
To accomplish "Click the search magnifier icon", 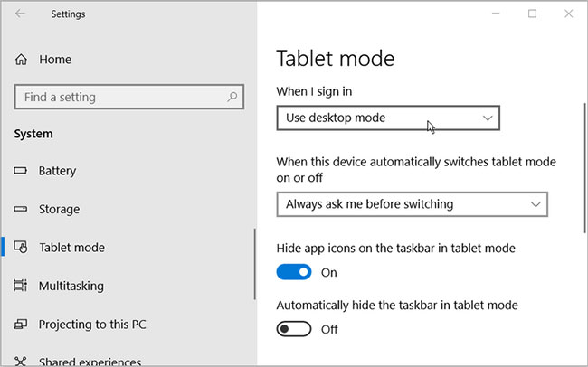I will click(232, 97).
